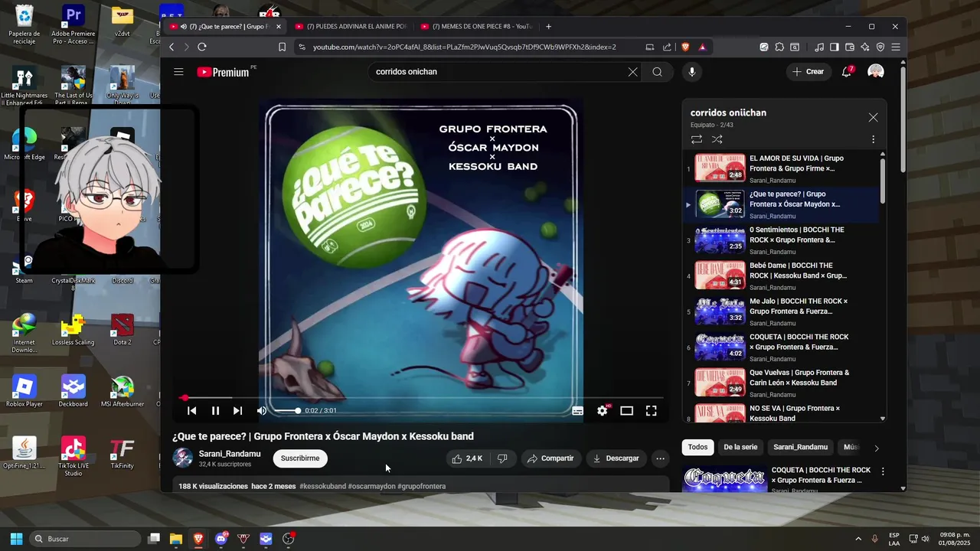Close the corridos oniichan playlist panel
This screenshot has width=980, height=551.
pos(873,117)
